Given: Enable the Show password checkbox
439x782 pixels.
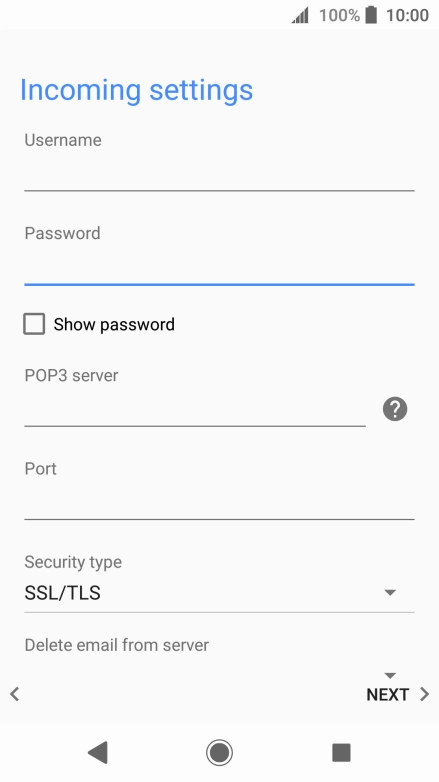Looking at the screenshot, I should tap(34, 324).
